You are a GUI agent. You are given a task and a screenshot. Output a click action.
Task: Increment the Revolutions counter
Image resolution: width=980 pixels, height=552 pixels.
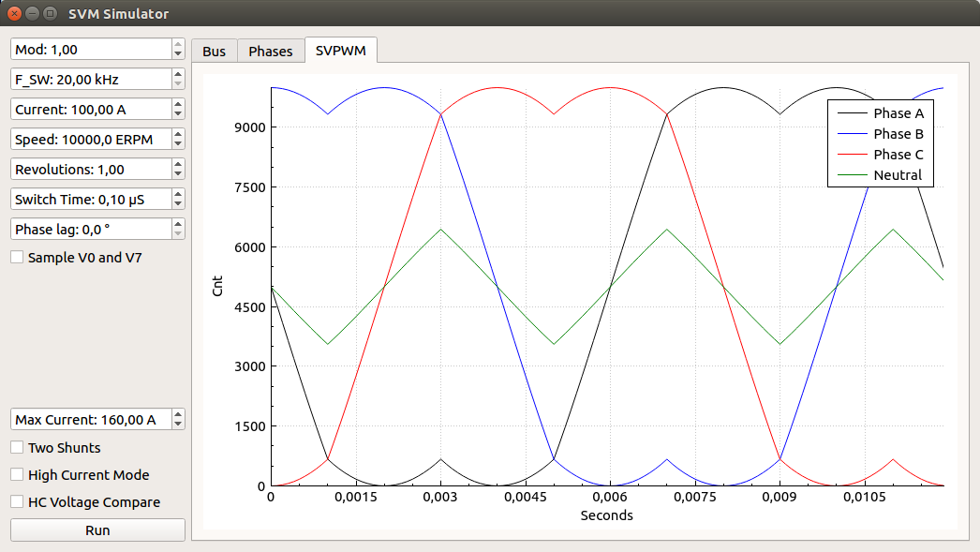(176, 163)
